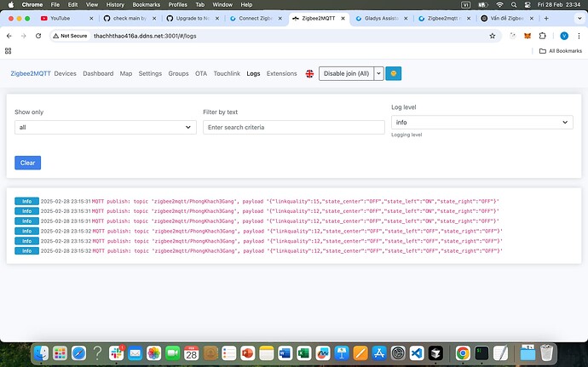Click the theme toggle button beside Disable join

[x=394, y=74]
